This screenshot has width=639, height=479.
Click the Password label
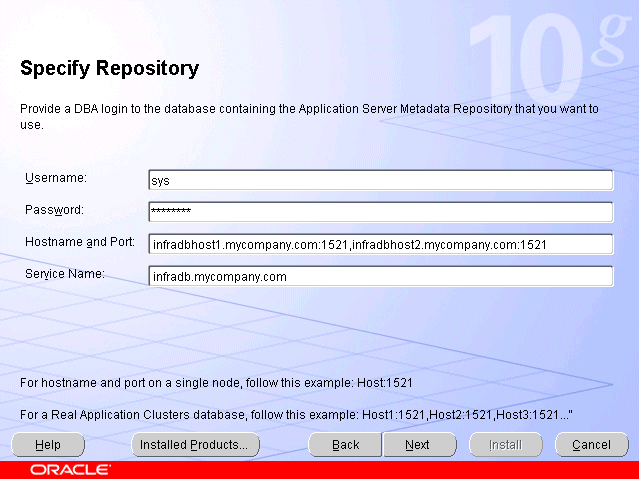click(x=54, y=210)
